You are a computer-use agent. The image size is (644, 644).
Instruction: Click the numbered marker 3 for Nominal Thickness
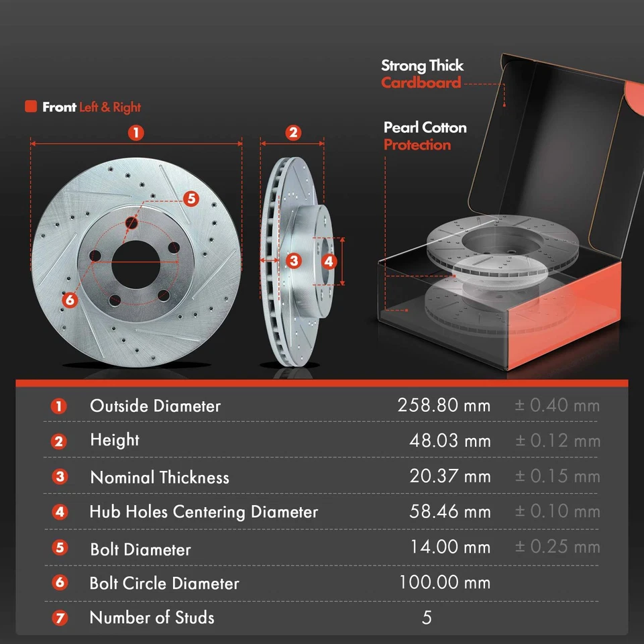[x=293, y=260]
